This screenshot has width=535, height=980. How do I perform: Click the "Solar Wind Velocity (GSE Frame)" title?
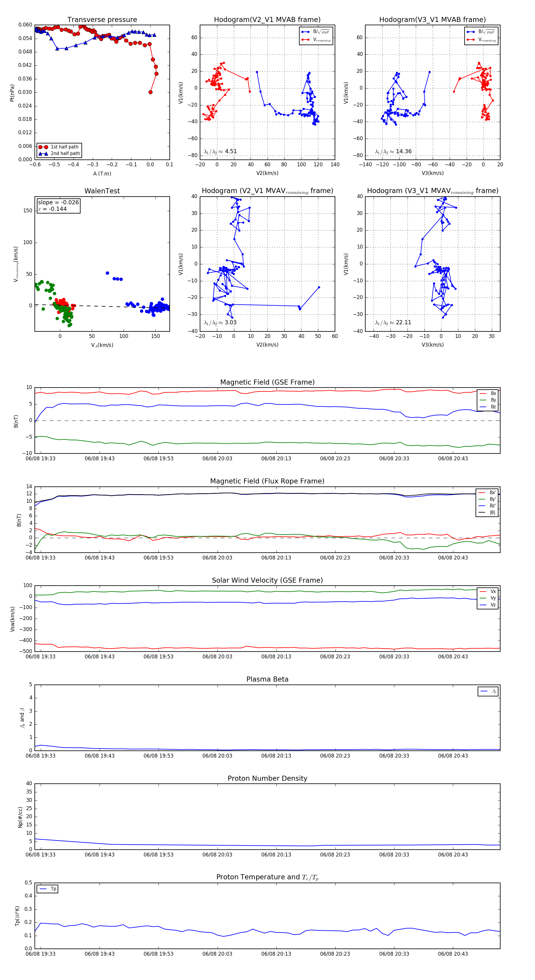pyautogui.click(x=267, y=580)
